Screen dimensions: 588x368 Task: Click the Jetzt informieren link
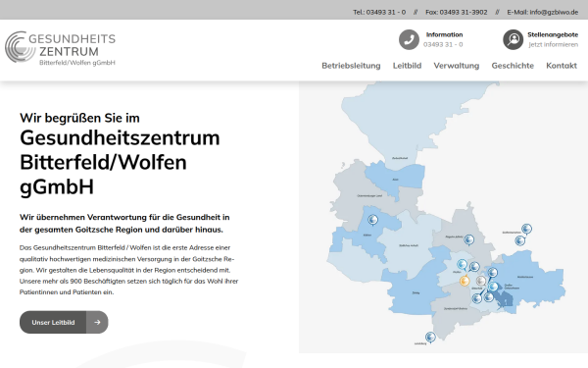(x=554, y=44)
